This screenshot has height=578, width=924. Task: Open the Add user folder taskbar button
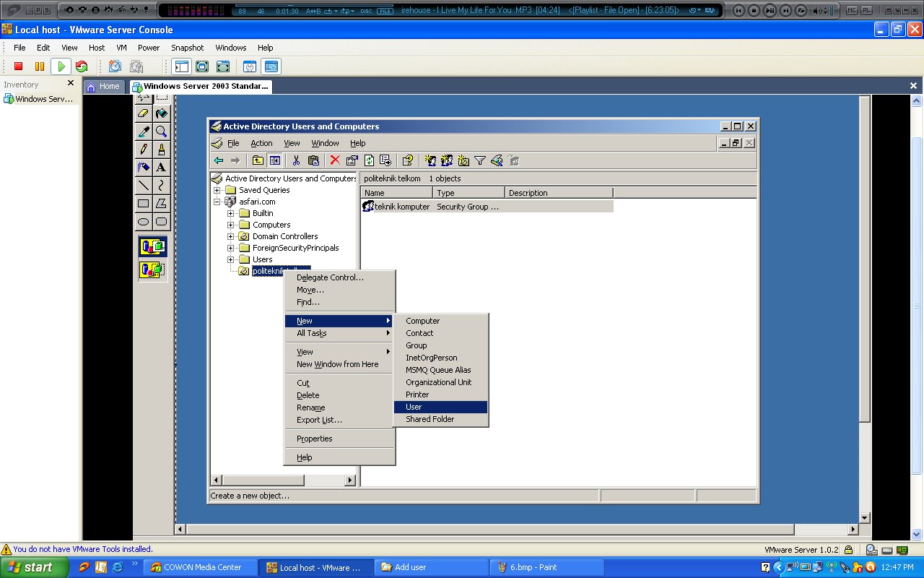click(x=432, y=567)
